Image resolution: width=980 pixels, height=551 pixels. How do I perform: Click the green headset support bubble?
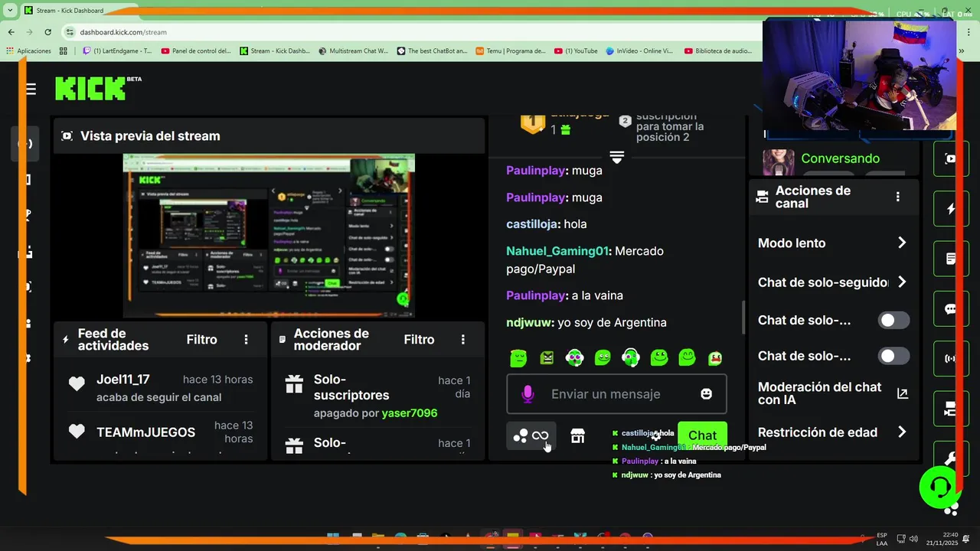click(x=940, y=487)
